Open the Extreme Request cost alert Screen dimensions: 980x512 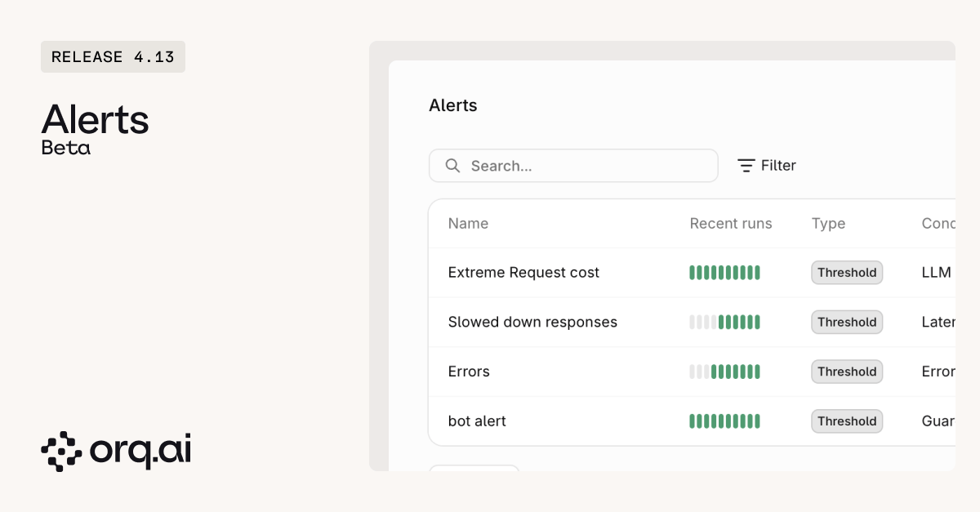tap(523, 273)
